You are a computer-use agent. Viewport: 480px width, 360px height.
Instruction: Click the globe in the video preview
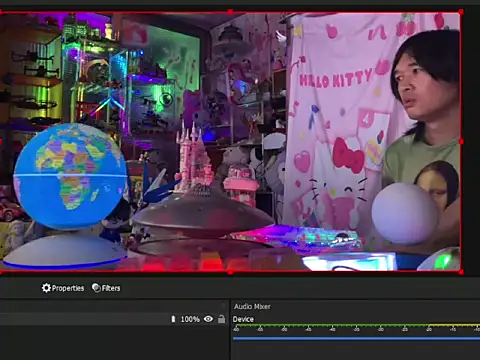pyautogui.click(x=70, y=176)
